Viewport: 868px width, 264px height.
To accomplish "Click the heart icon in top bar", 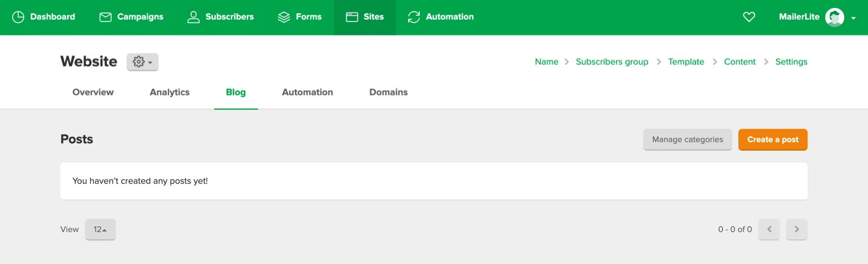I will click(749, 17).
